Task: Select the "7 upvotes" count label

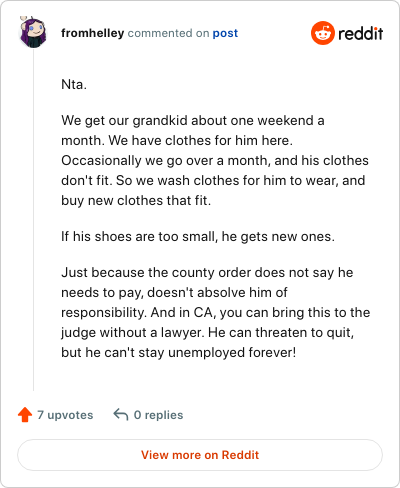Action: [x=65, y=415]
